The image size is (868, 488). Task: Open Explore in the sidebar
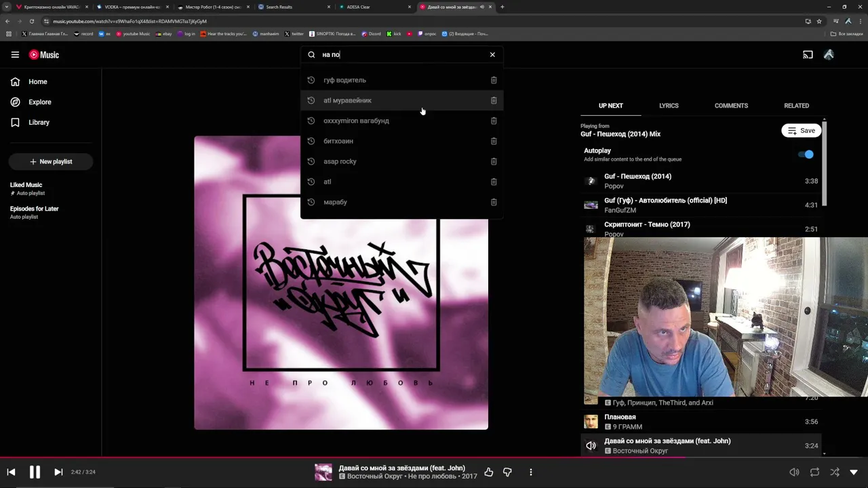click(x=51, y=102)
